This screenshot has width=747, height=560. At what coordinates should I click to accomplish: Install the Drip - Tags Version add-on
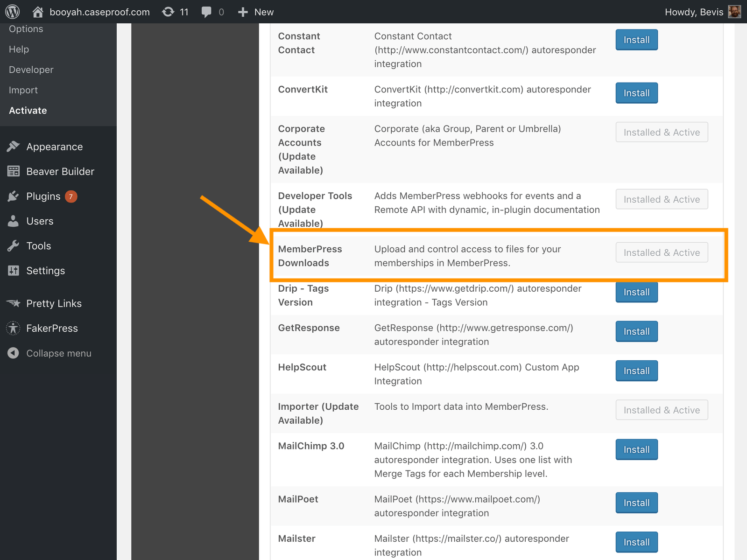(x=636, y=292)
